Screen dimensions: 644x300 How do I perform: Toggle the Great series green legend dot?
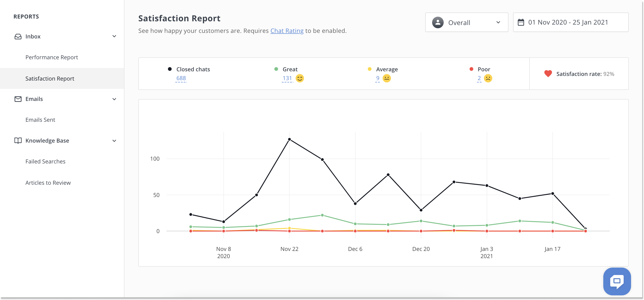pyautogui.click(x=276, y=69)
